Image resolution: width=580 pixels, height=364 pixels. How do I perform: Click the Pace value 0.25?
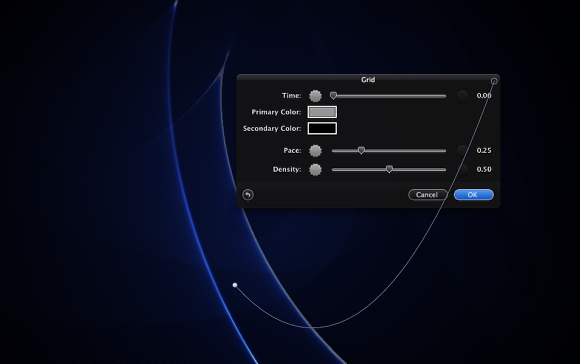484,150
